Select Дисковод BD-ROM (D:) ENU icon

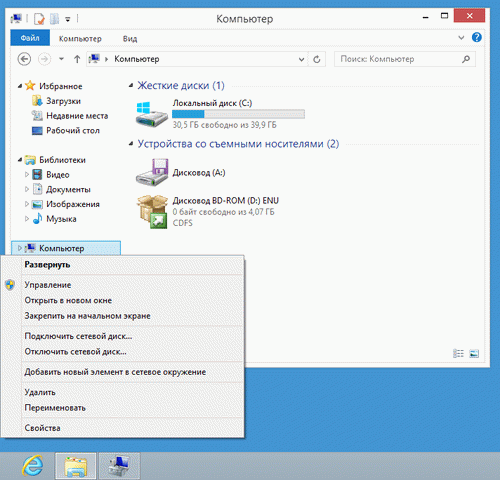(x=152, y=212)
